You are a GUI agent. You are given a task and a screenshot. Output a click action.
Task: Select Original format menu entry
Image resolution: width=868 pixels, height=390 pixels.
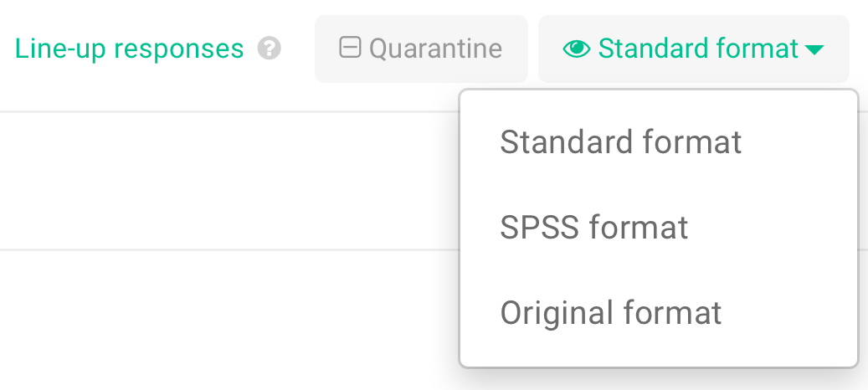[x=610, y=313]
